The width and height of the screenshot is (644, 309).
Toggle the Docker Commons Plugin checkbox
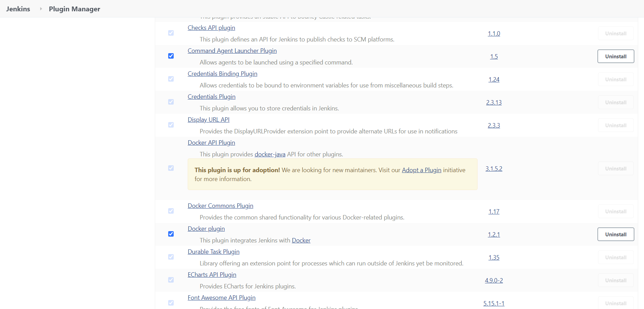point(171,211)
